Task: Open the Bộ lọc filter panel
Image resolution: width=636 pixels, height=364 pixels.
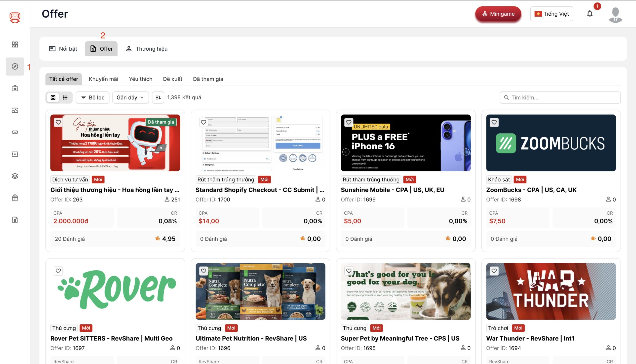Action: point(92,98)
